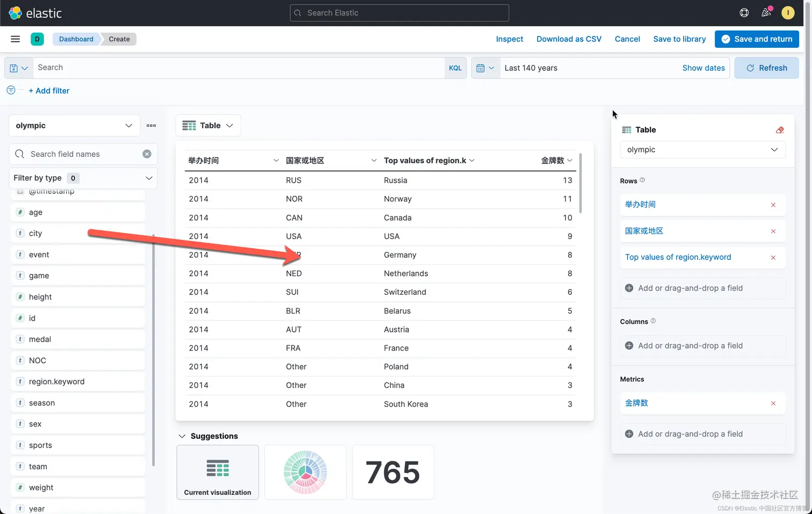812x514 pixels.
Task: Add a field to Columns
Action: click(x=702, y=346)
